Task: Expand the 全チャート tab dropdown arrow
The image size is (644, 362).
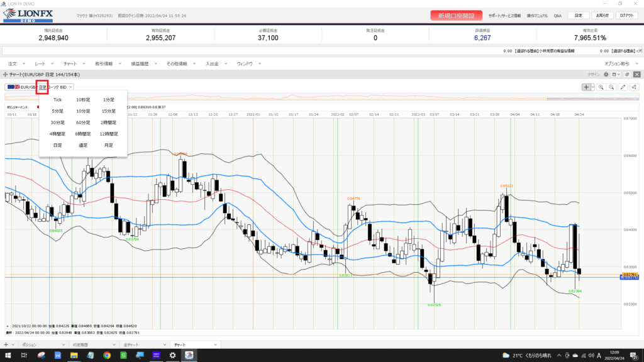Action: [x=165, y=345]
